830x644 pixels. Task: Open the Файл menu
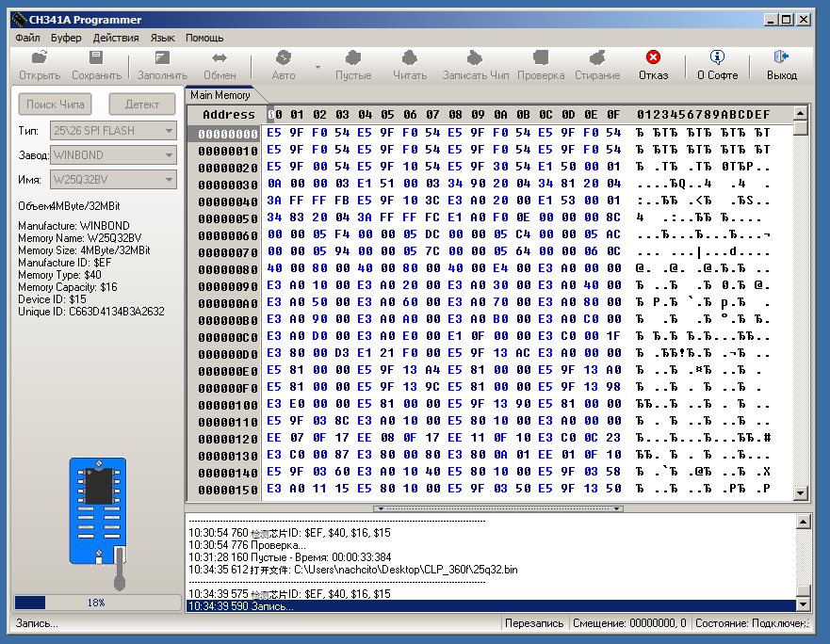click(x=27, y=38)
